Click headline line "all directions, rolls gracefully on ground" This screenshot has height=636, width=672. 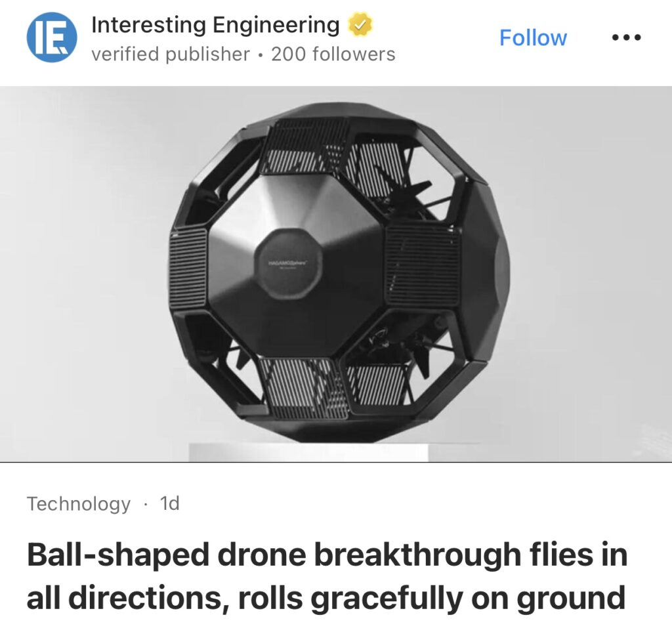pyautogui.click(x=325, y=597)
